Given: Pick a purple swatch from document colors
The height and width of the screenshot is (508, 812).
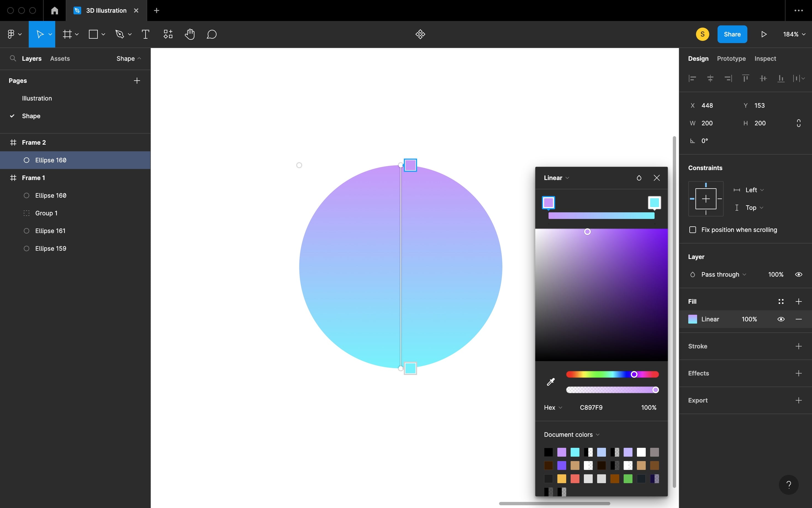Looking at the screenshot, I should pos(561,452).
